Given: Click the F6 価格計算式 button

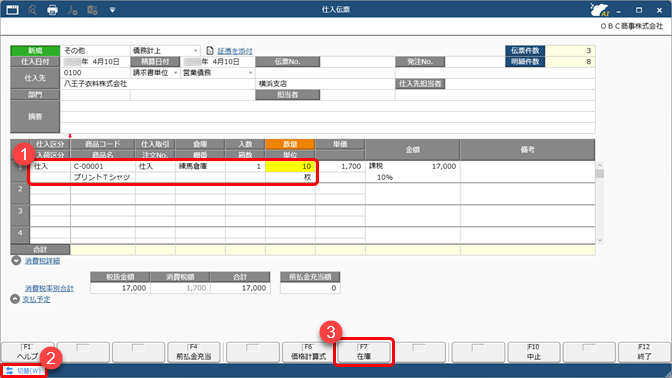Looking at the screenshot, I should pos(308,352).
